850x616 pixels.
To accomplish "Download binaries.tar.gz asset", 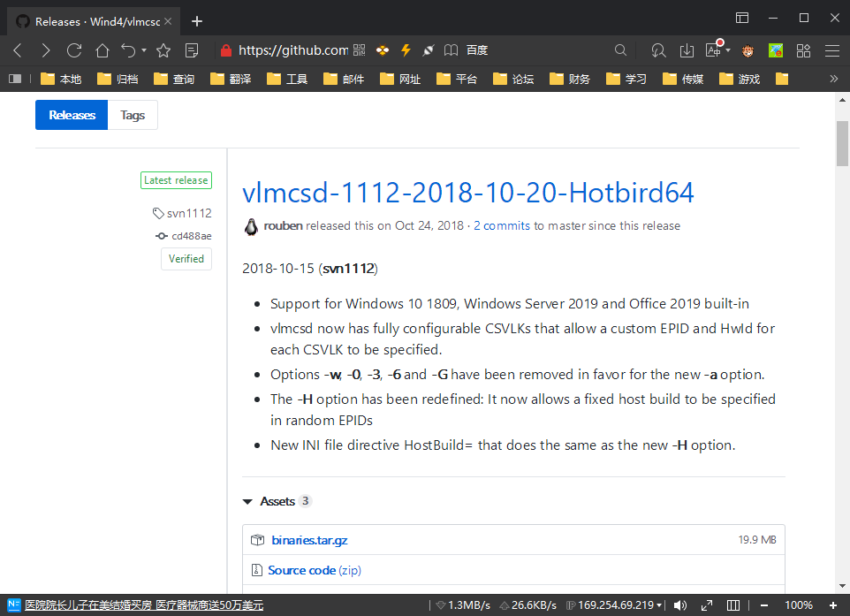I will pos(309,540).
